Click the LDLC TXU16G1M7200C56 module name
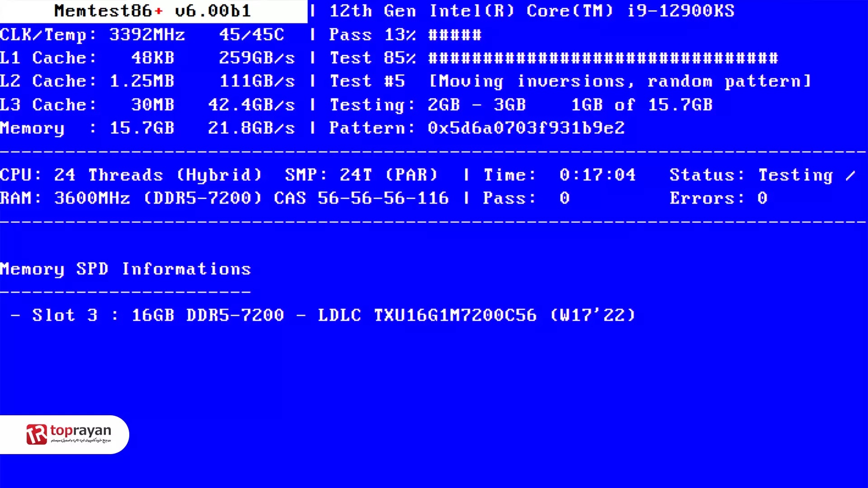868x488 pixels. (x=427, y=315)
